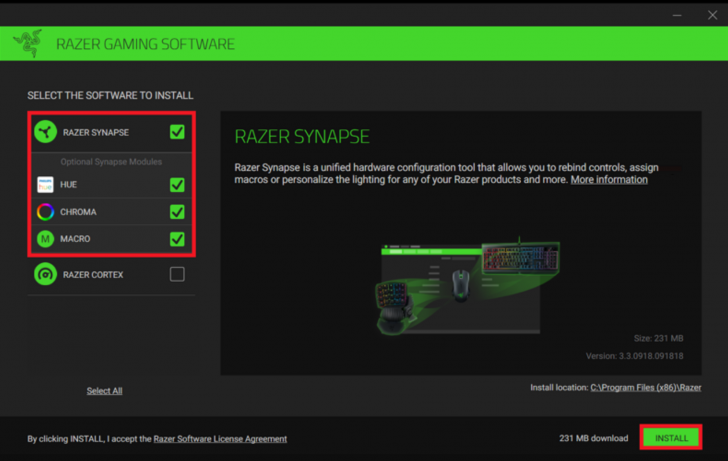Click the green INSTALL button
The height and width of the screenshot is (461, 728).
pyautogui.click(x=671, y=438)
